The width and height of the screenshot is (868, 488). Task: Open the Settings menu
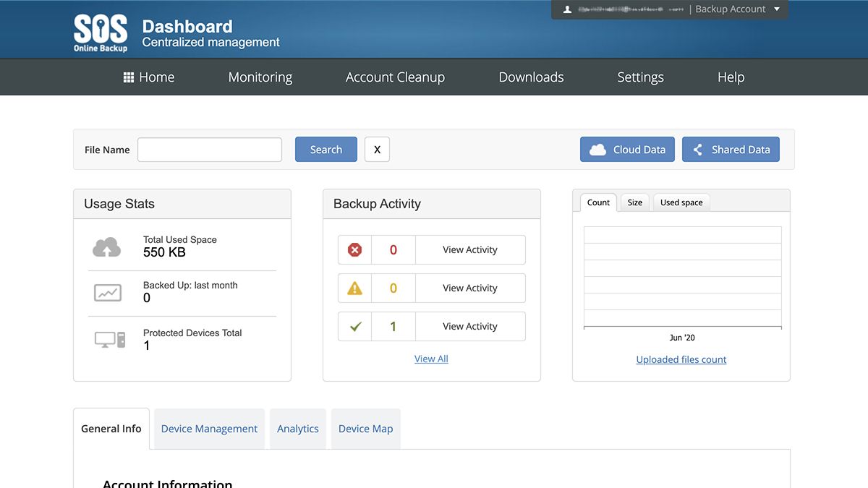point(640,77)
